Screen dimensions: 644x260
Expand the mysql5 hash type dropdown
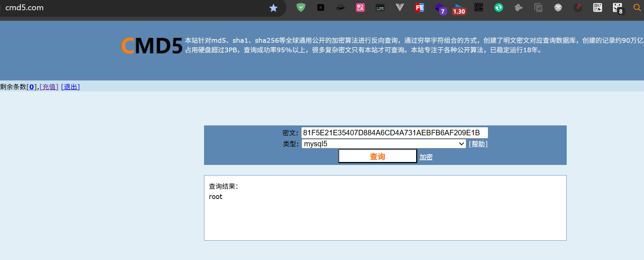point(384,144)
